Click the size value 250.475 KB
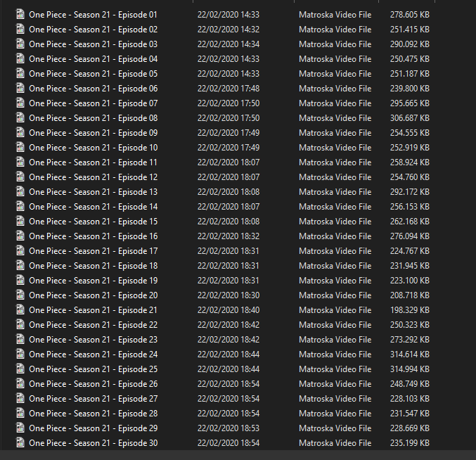Screen dimensions: 476x460 [x=409, y=59]
